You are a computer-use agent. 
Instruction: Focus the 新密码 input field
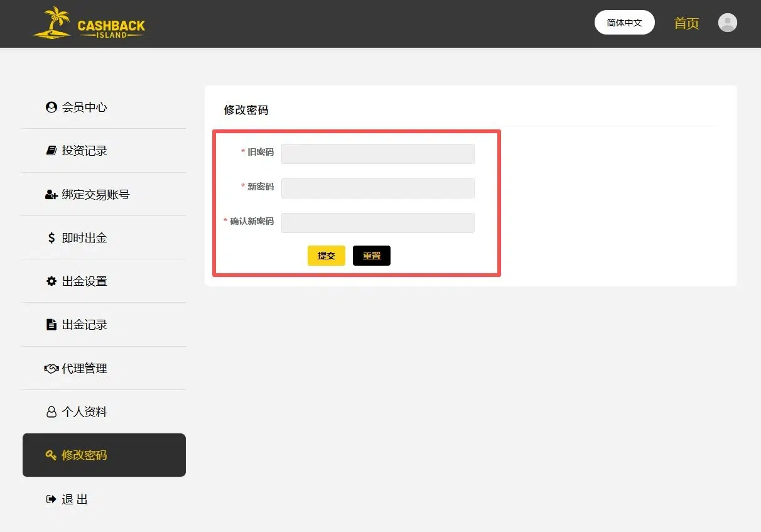click(x=378, y=188)
